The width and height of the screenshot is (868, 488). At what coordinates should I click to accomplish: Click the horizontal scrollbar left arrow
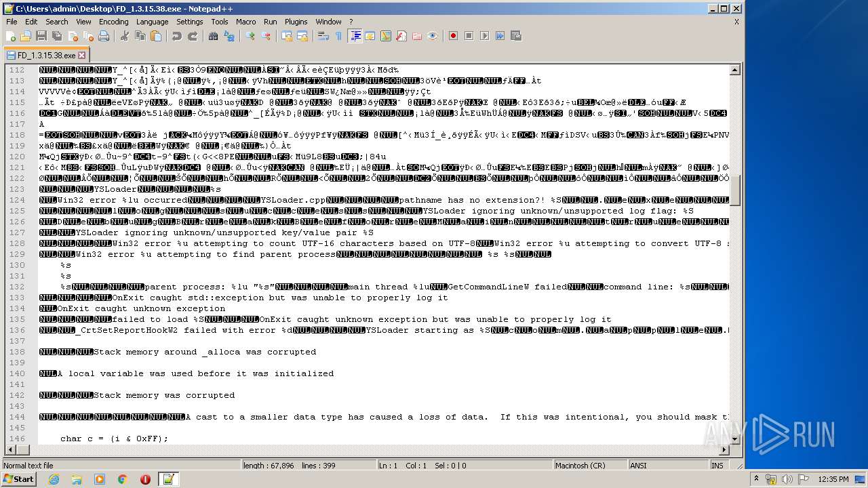point(11,450)
